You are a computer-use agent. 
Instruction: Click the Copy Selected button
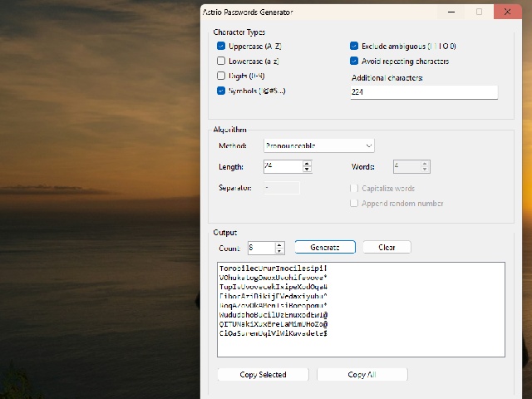pyautogui.click(x=263, y=375)
